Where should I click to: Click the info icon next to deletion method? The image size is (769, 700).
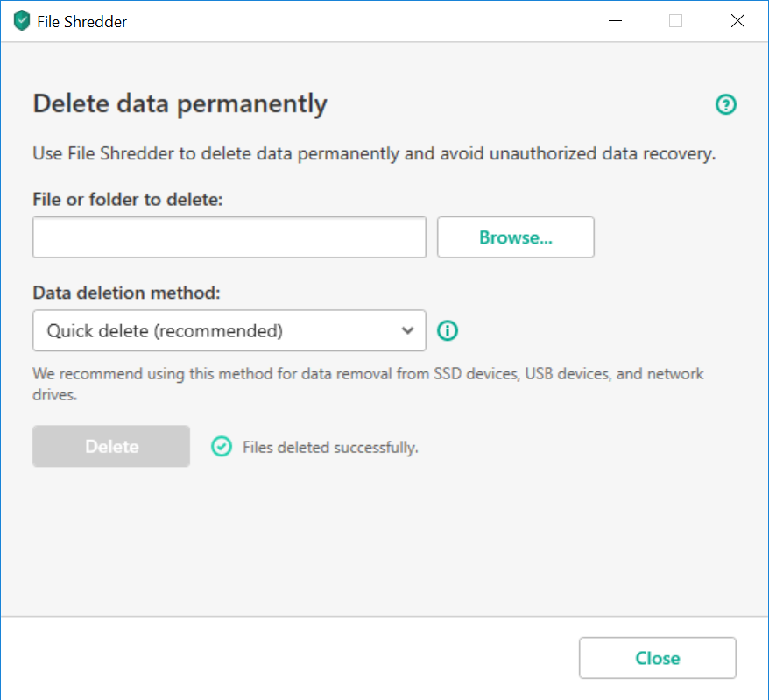pyautogui.click(x=448, y=330)
